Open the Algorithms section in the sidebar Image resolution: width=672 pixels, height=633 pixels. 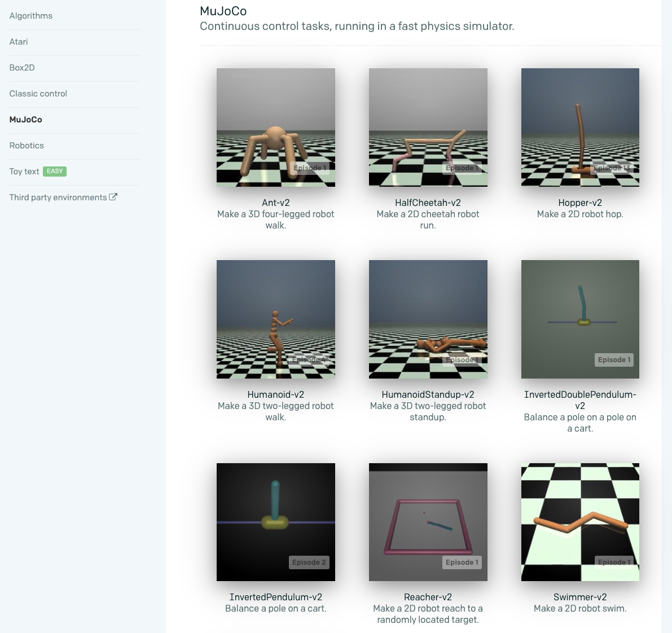click(x=31, y=16)
